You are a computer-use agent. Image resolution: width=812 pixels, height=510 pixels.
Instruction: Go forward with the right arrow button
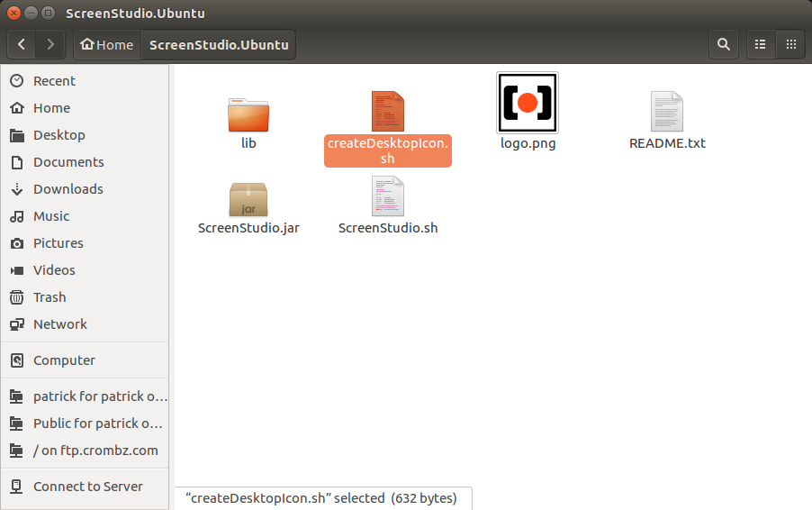[50, 44]
